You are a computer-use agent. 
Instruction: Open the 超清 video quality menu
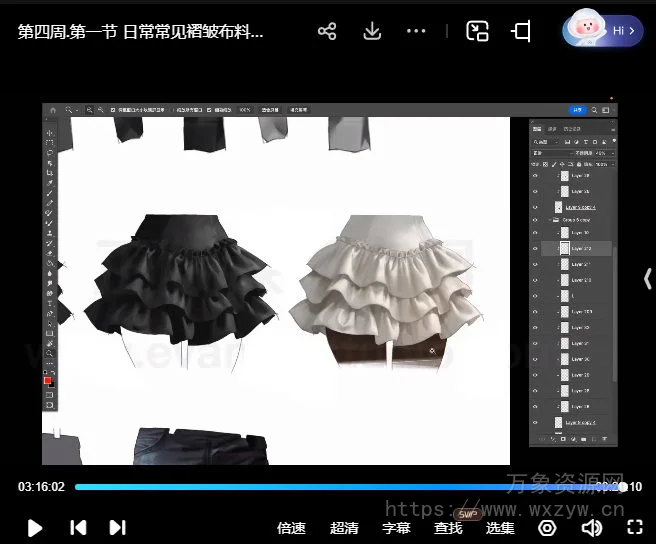tap(344, 528)
